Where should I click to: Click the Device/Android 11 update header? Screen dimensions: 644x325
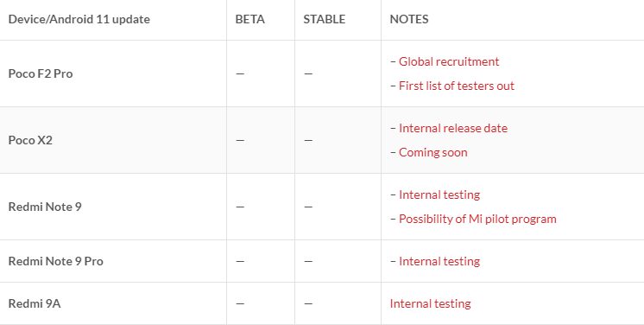[79, 19]
